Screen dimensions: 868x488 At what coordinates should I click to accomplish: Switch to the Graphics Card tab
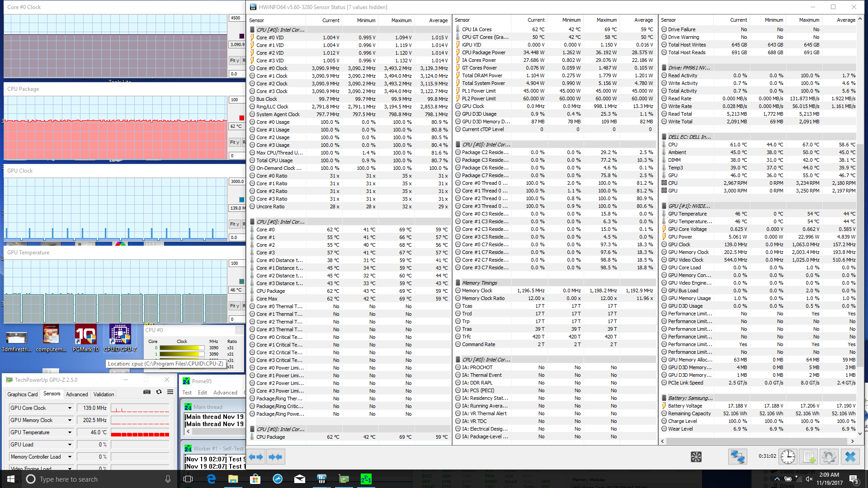point(23,394)
